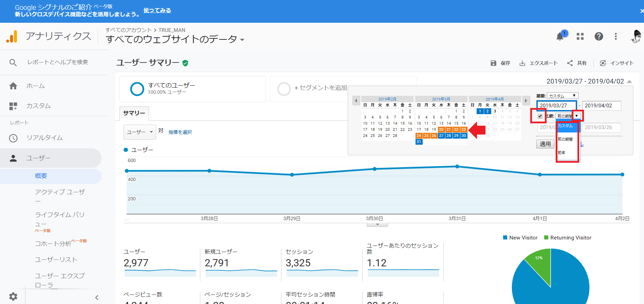Click the search magnifier icon
This screenshot has height=304, width=644.
point(13,62)
